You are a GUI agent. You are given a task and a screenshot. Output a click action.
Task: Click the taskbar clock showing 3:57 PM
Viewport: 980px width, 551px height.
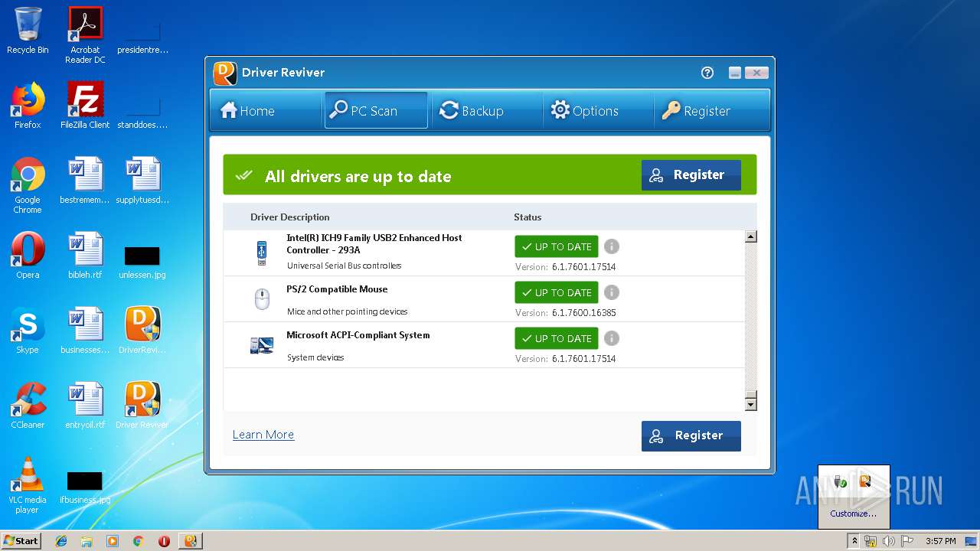pos(940,541)
